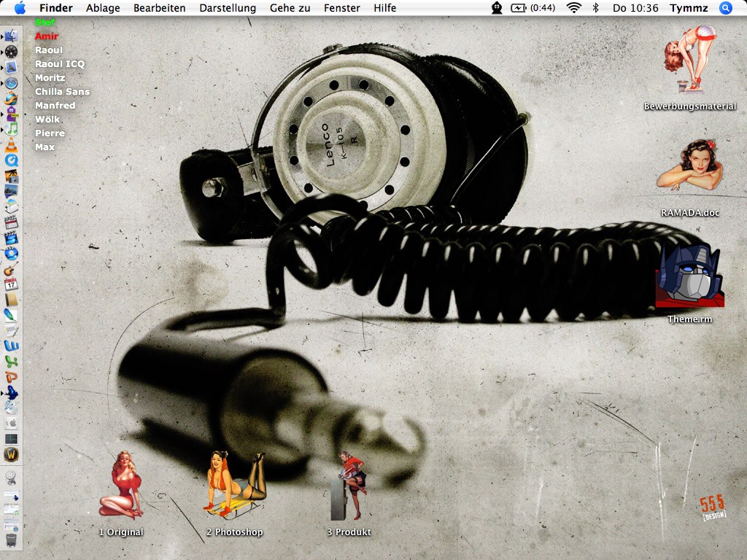Open the Gehe zu menu
747x560 pixels.
coord(290,7)
